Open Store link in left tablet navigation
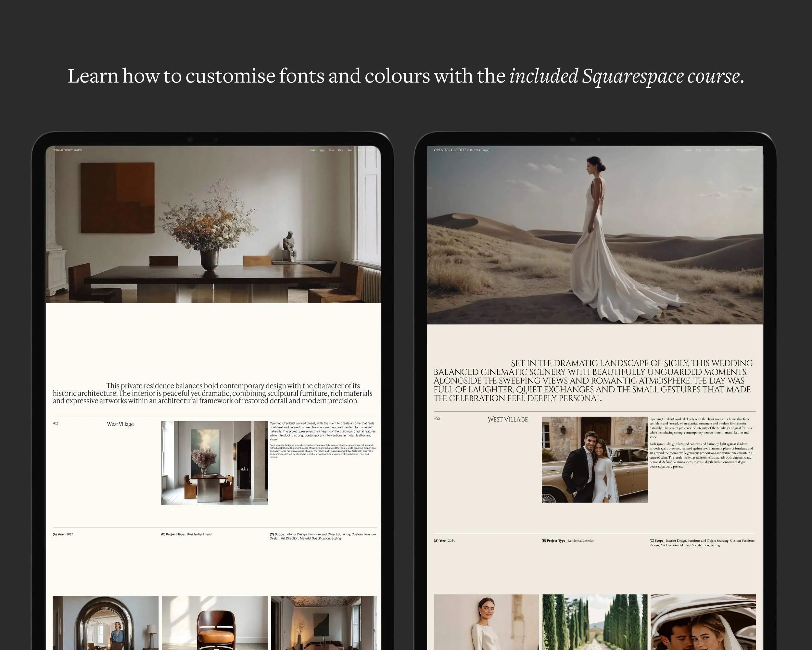 (331, 150)
